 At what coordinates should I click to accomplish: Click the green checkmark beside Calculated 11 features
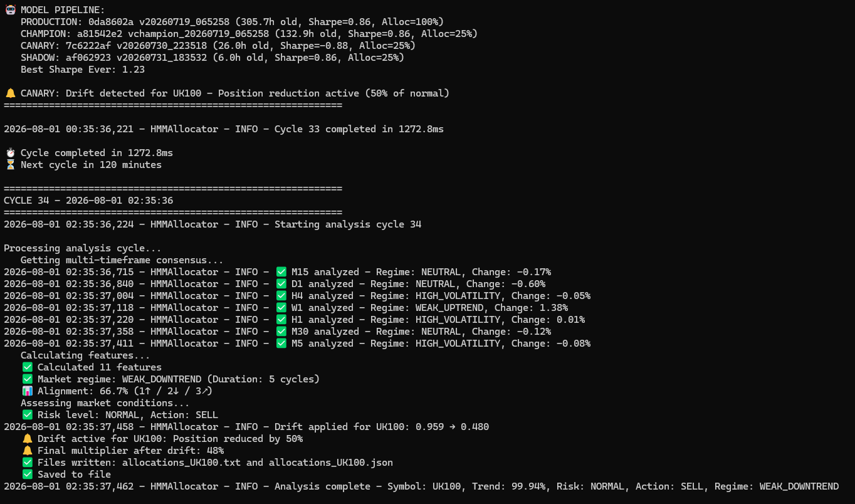tap(27, 367)
